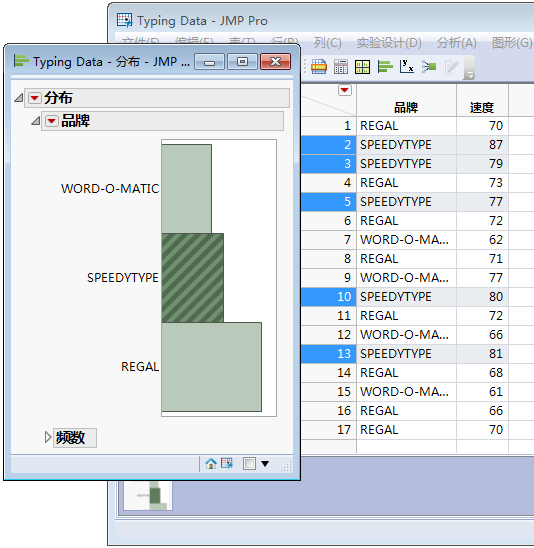The image size is (534, 548).
Task: Close the Distribution window
Action: click(x=275, y=62)
